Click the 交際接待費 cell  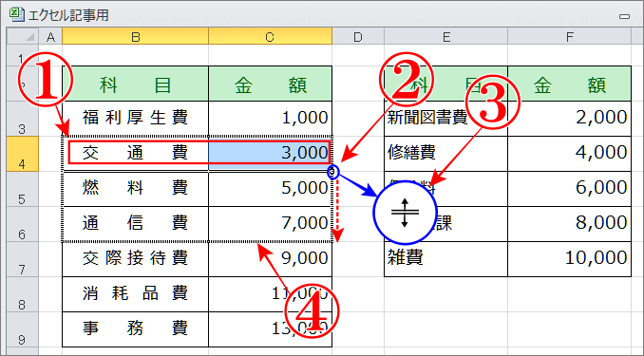[135, 259]
